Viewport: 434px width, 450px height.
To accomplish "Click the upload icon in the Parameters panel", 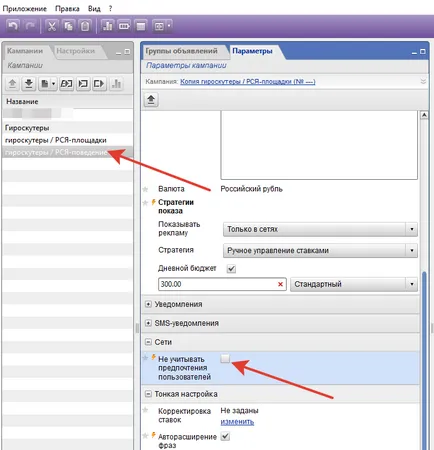I will click(151, 100).
